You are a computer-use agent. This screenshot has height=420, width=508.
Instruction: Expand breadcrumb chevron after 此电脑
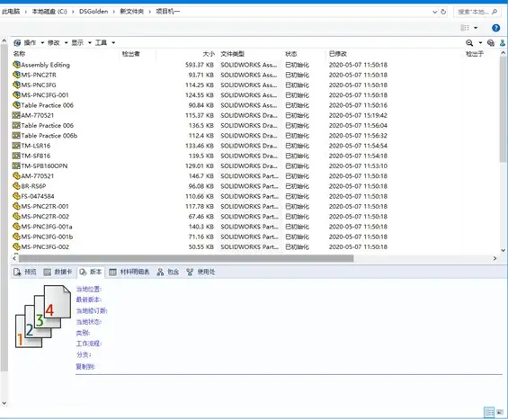pyautogui.click(x=26, y=12)
